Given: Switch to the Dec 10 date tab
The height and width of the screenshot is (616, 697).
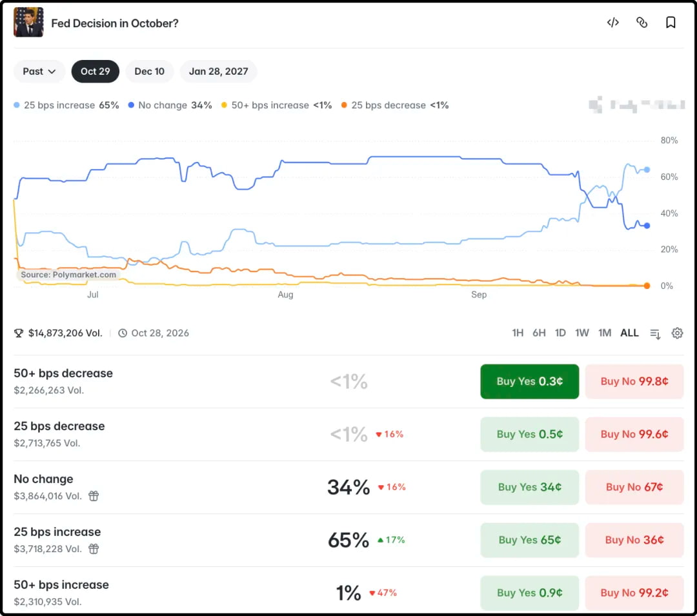Looking at the screenshot, I should pos(149,72).
